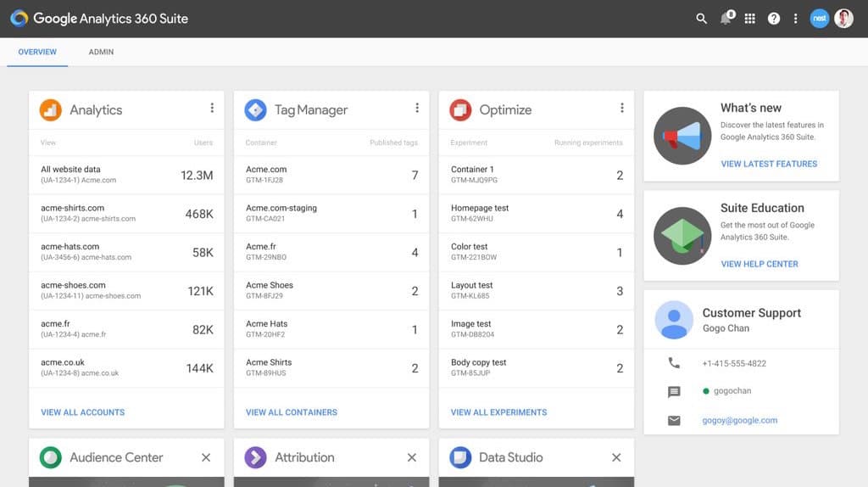The width and height of the screenshot is (868, 487).
Task: Select the acme-hats.com view row
Action: (127, 252)
